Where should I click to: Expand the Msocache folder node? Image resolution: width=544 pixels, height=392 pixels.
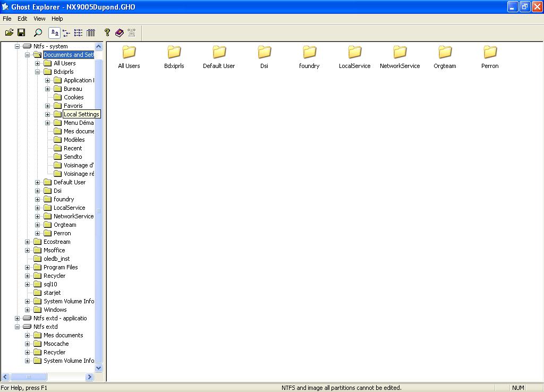point(28,344)
